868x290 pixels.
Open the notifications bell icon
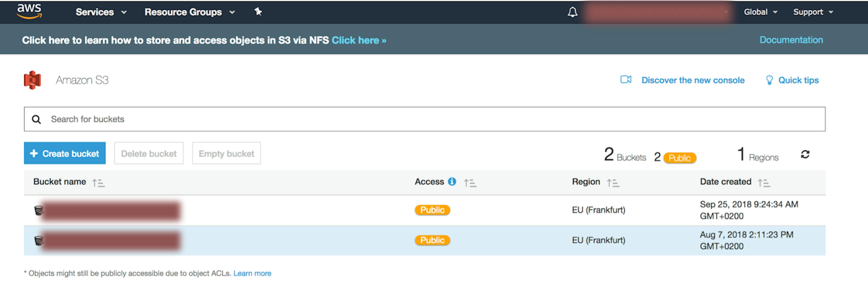[x=573, y=12]
